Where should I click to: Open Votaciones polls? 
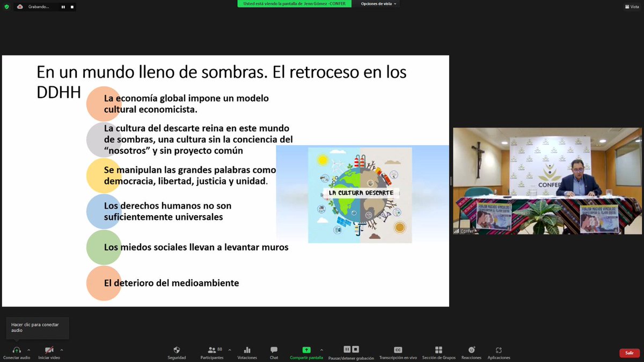point(247,352)
